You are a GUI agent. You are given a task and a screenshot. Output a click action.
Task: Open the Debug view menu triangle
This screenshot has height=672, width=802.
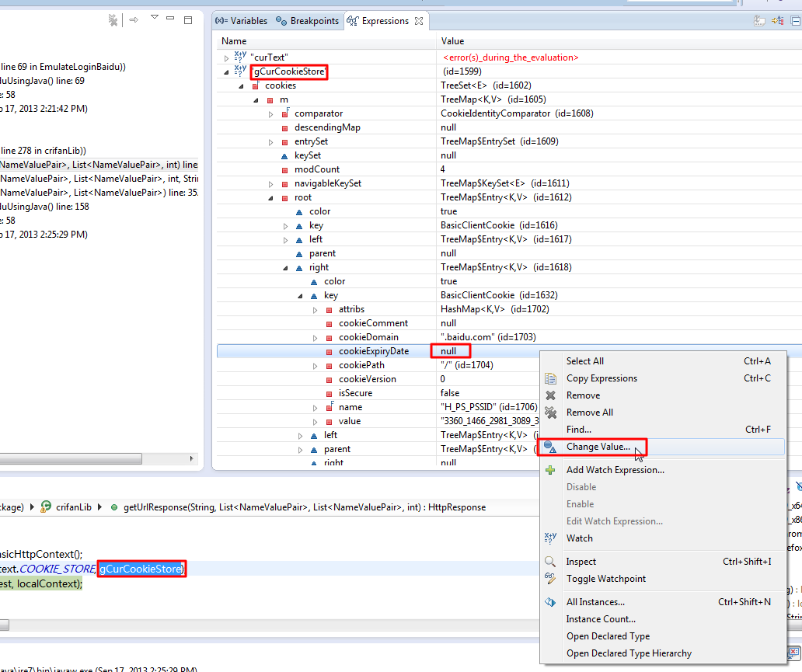155,17
